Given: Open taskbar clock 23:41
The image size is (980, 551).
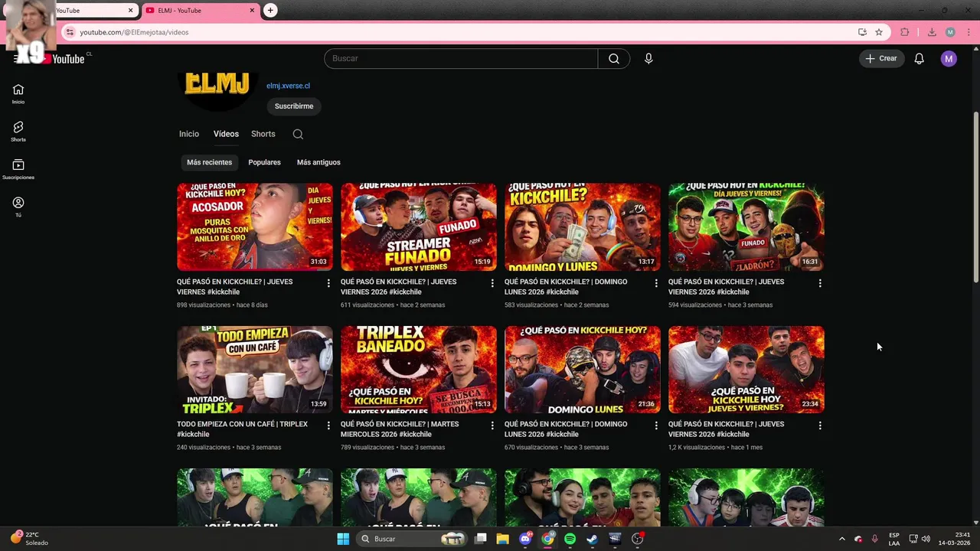Looking at the screenshot, I should click(x=954, y=539).
